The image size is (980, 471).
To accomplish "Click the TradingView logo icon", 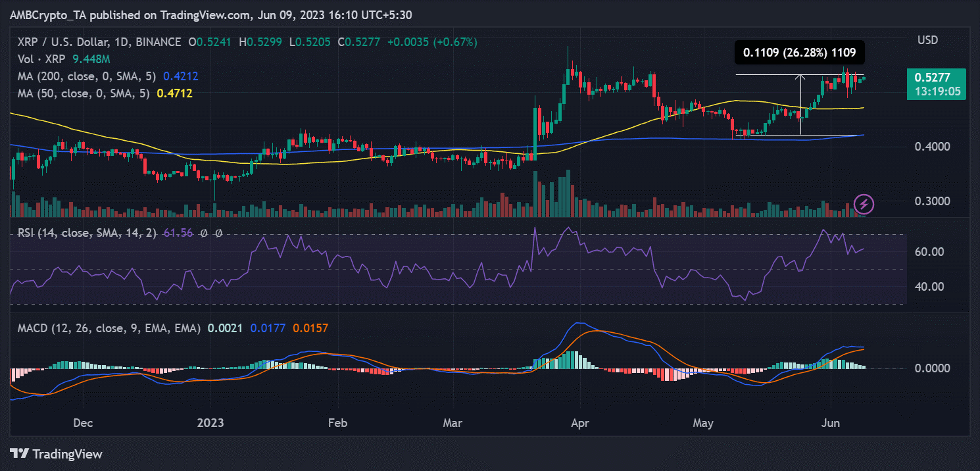I will [x=20, y=454].
